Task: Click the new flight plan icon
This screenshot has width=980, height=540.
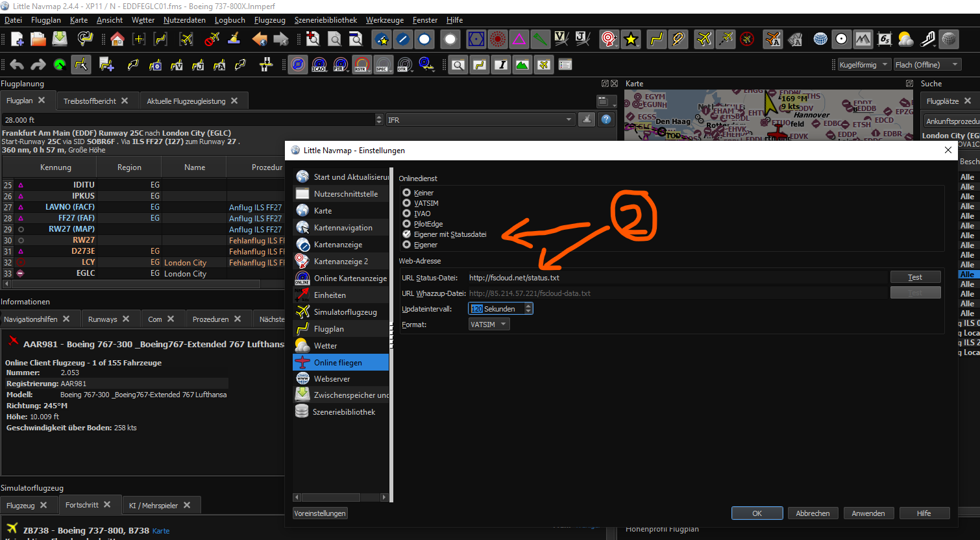Action: (18, 40)
